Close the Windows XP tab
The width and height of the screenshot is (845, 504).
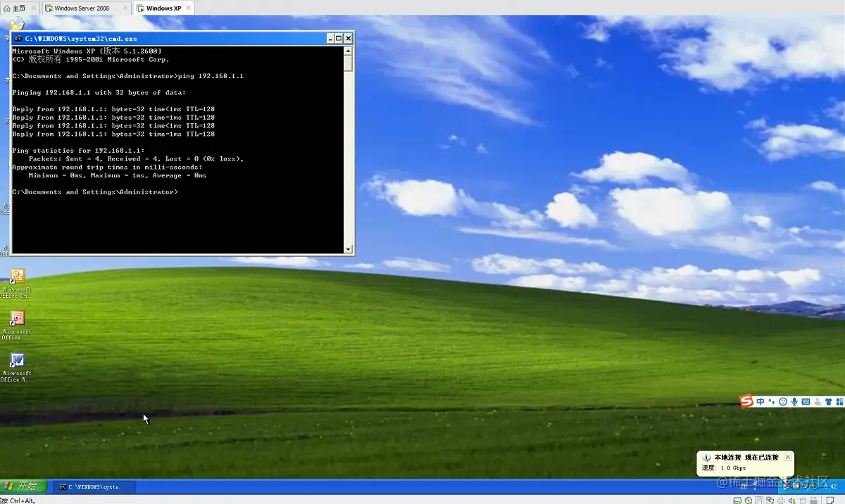(x=187, y=8)
